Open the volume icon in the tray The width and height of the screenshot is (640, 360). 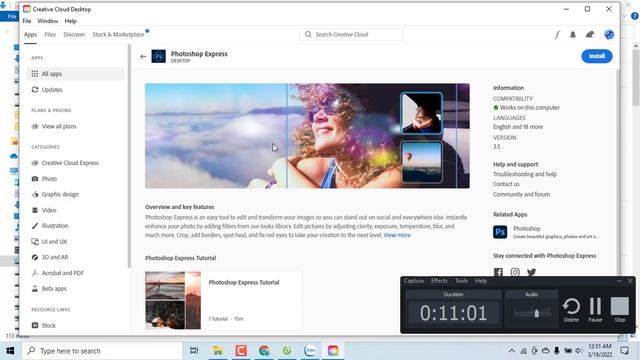pyautogui.click(x=578, y=351)
